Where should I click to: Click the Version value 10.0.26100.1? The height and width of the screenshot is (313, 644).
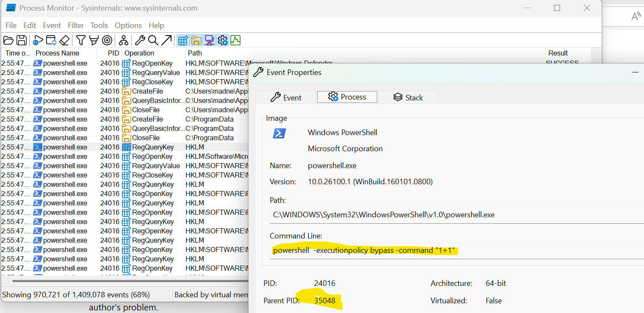(x=370, y=182)
